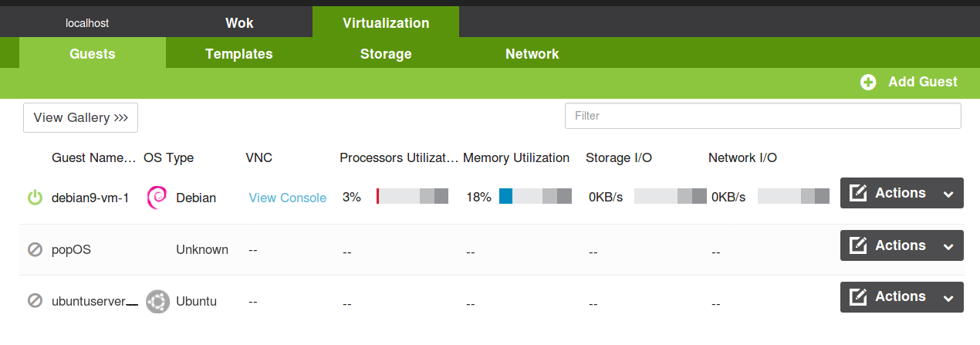The width and height of the screenshot is (980, 345).
Task: Open the Storage tab
Action: tap(386, 54)
